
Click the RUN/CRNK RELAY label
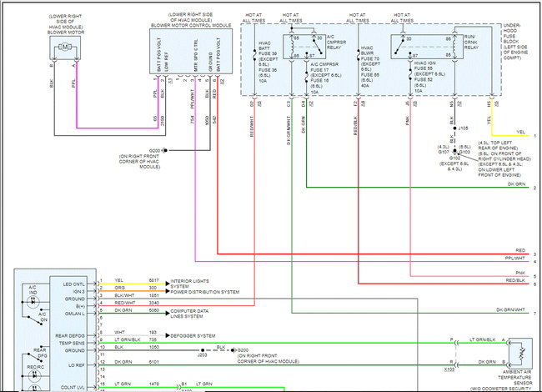pos(471,42)
